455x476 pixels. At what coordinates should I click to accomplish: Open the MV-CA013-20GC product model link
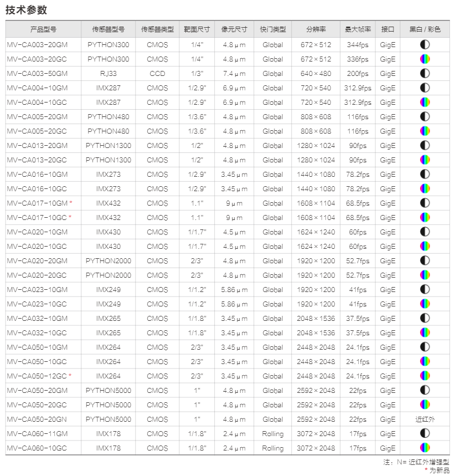pyautogui.click(x=37, y=160)
